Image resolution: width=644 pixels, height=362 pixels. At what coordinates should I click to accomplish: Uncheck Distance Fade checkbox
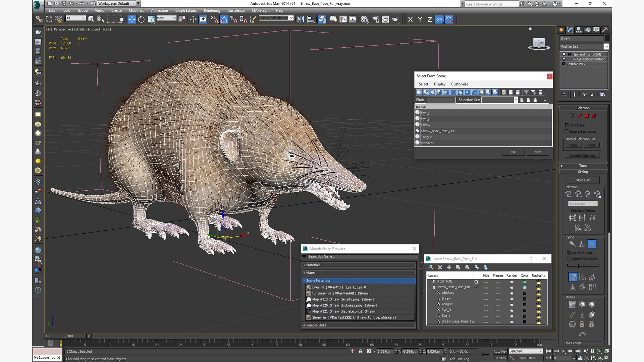pyautogui.click(x=569, y=253)
